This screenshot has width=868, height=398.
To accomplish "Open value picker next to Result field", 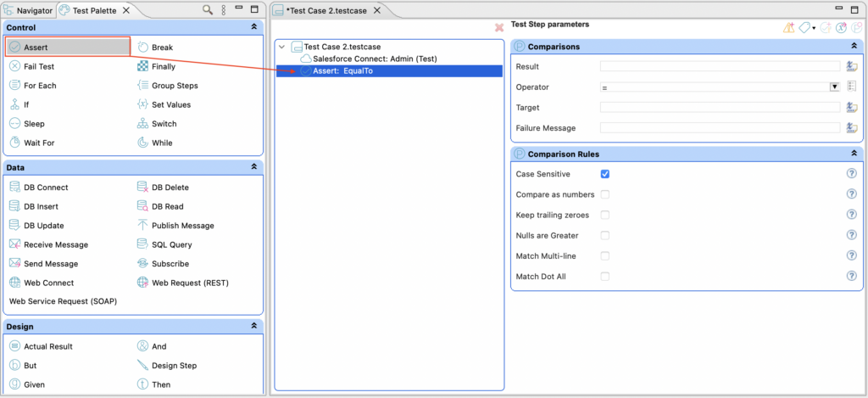I will click(852, 66).
